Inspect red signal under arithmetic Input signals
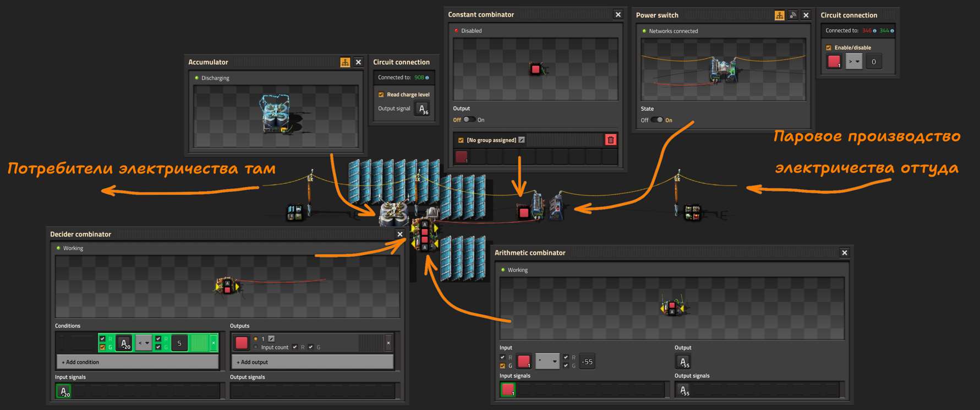Viewport: 980px width, 410px height. coord(508,390)
